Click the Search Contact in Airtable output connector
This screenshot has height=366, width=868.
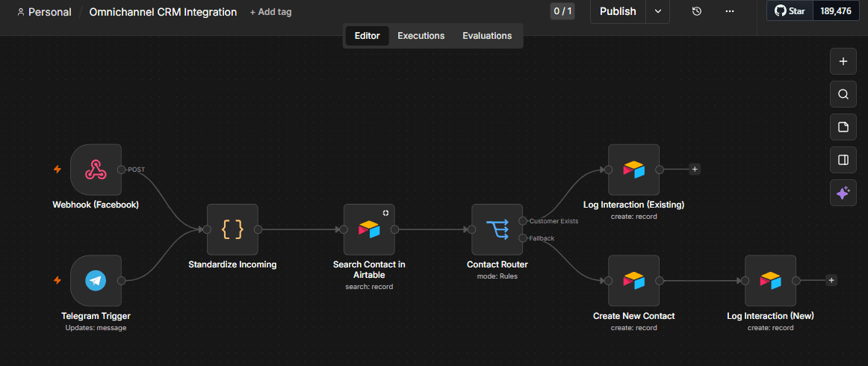tap(395, 229)
